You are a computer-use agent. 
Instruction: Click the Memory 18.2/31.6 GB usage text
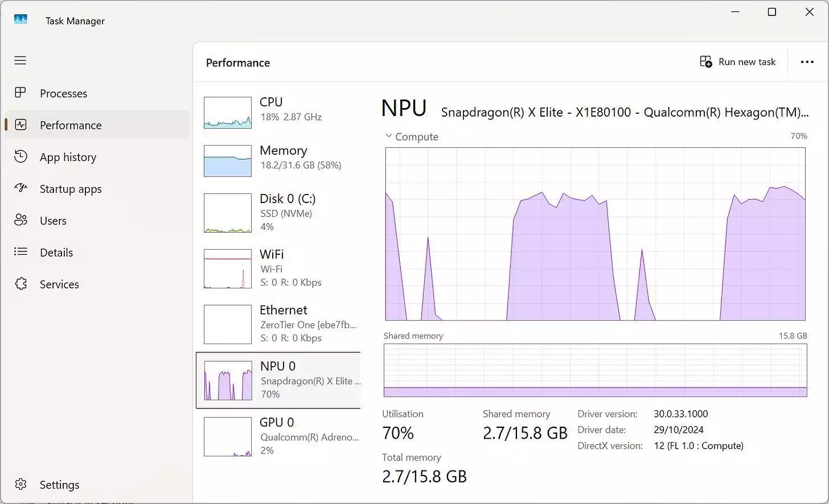click(x=301, y=165)
